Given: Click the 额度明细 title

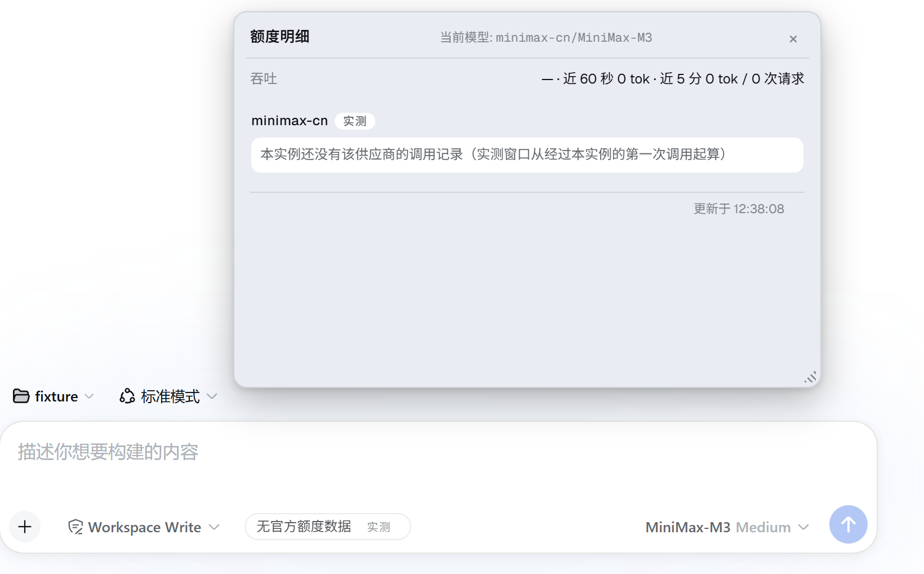Looking at the screenshot, I should tap(280, 37).
